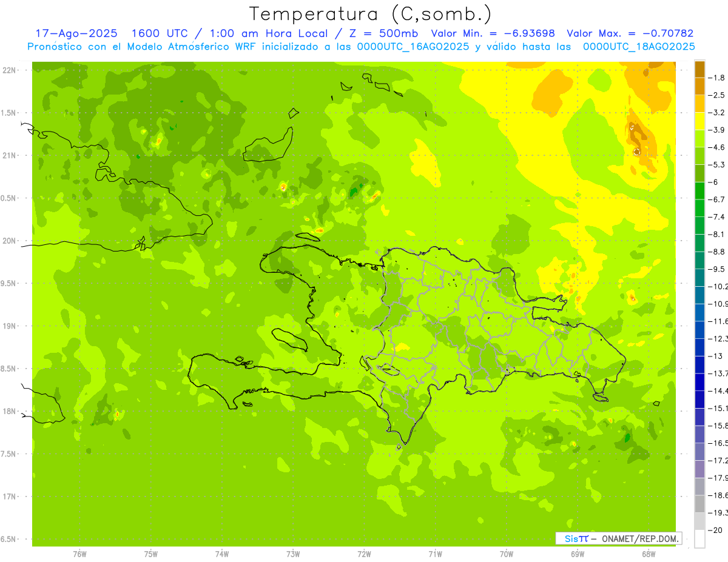Click the "74W" longitude label
The width and height of the screenshot is (728, 562).
[222, 555]
